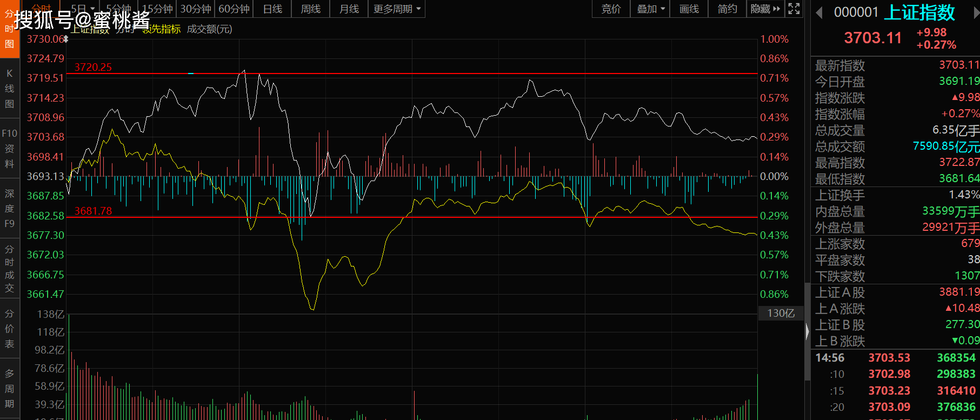Image resolution: width=980 pixels, height=420 pixels.
Task: Select the 内盘总量 row
Action: pyautogui.click(x=896, y=211)
